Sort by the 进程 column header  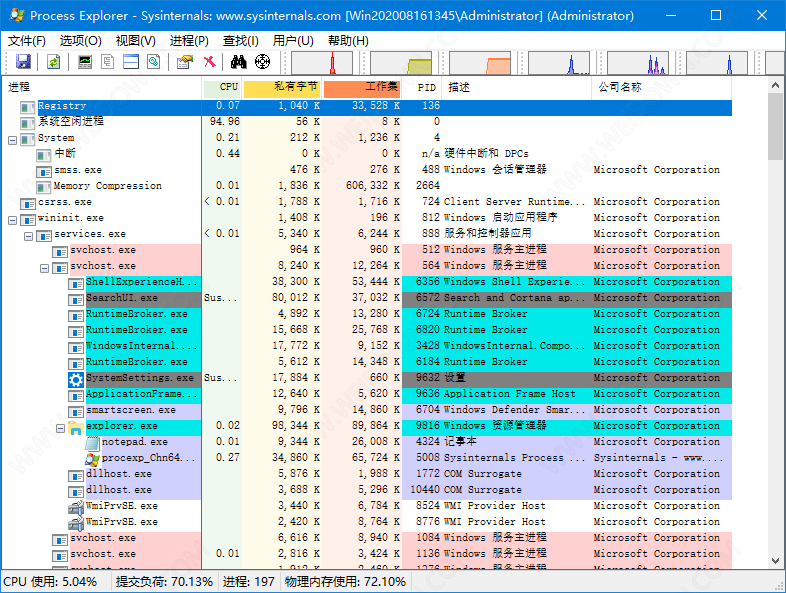(x=102, y=87)
